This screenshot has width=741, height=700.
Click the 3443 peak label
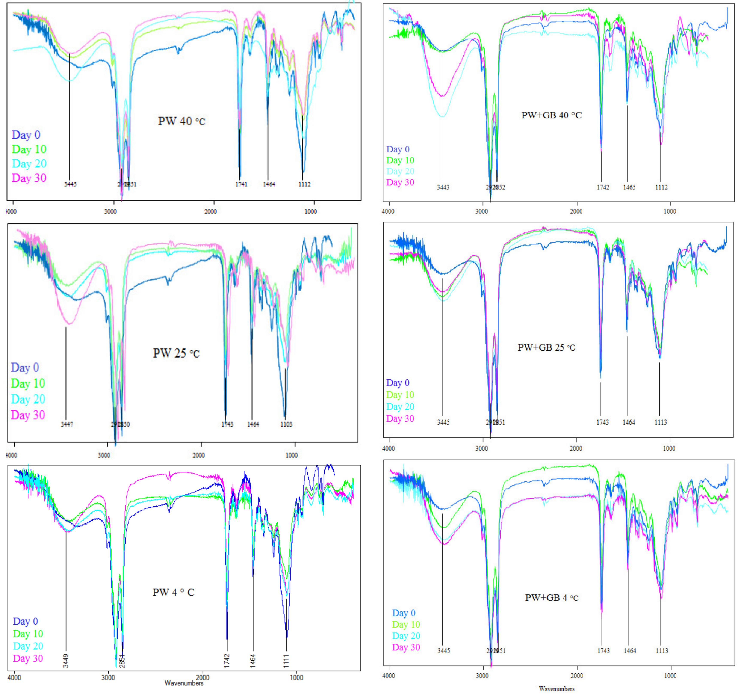click(x=443, y=187)
